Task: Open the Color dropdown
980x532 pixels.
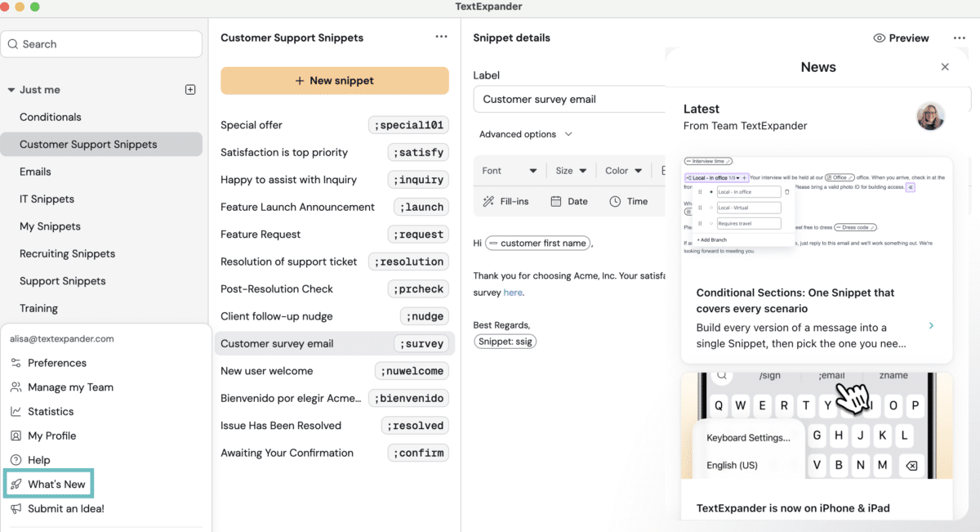Action: click(x=624, y=171)
